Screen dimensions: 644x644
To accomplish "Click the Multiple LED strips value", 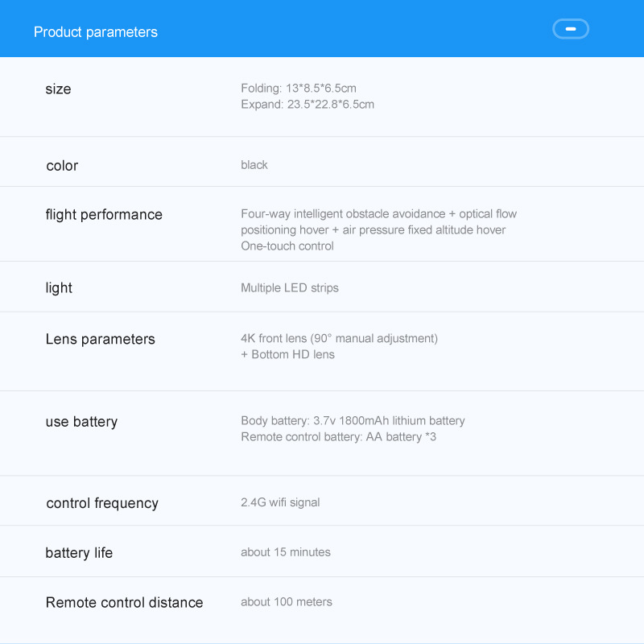I will click(x=290, y=288).
